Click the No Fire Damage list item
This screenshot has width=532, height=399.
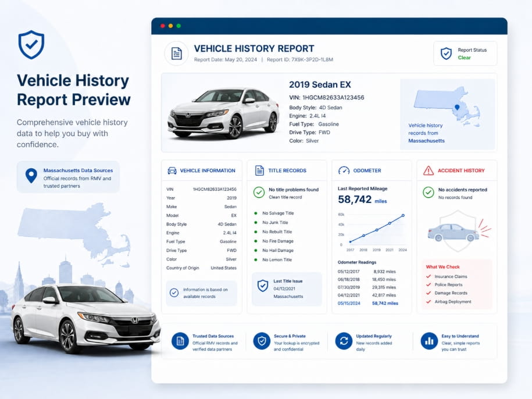274,241
